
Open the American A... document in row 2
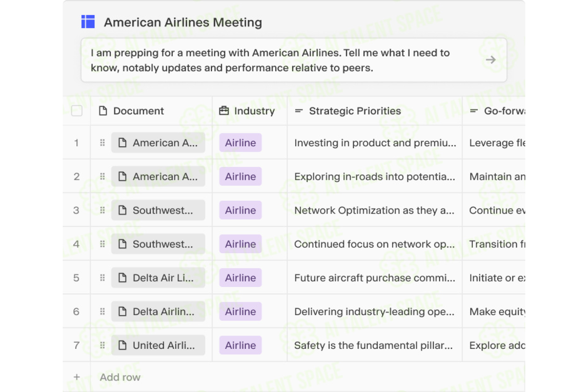158,176
